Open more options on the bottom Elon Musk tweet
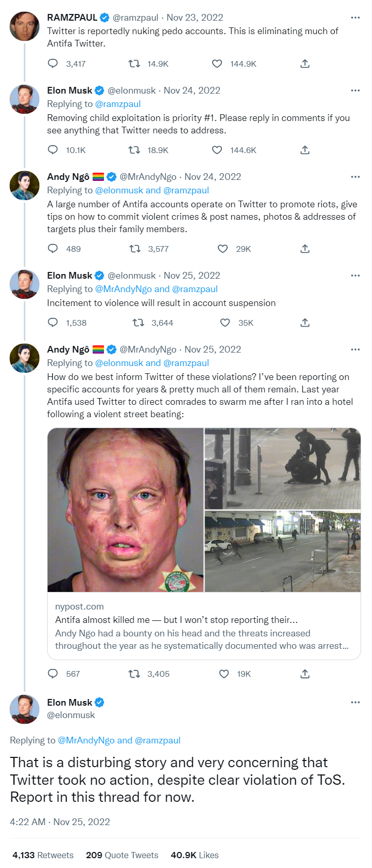Screen dimensions: 372x868 [355, 702]
